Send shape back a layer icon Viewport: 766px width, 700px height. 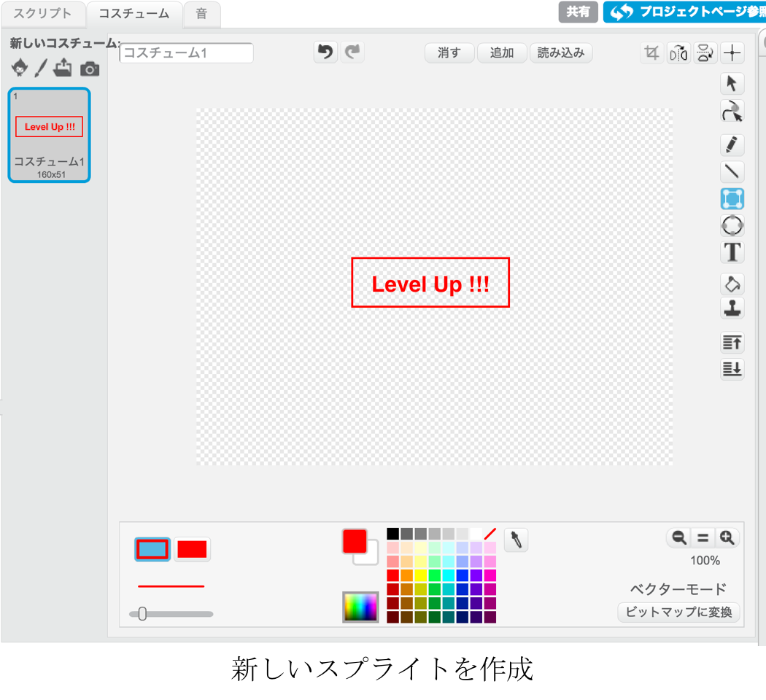click(x=732, y=368)
